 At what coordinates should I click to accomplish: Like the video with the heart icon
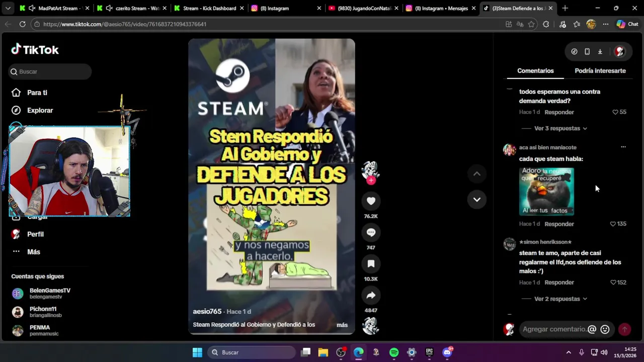coord(371,201)
